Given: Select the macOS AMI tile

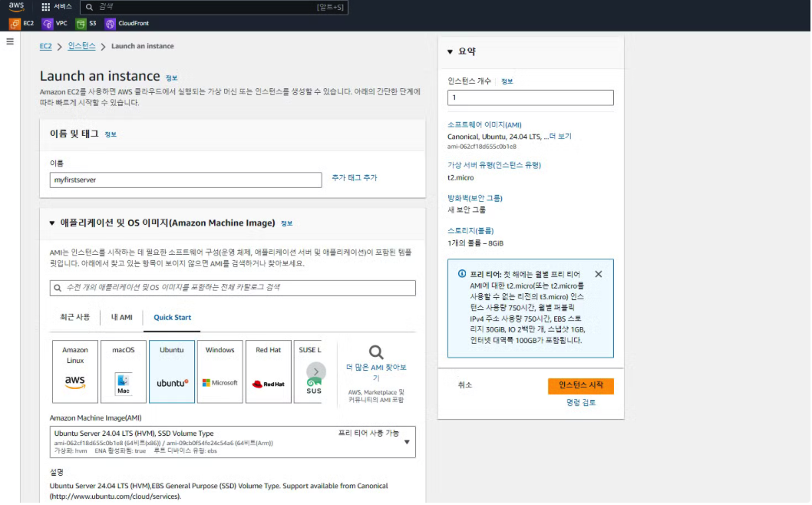Looking at the screenshot, I should coord(124,371).
